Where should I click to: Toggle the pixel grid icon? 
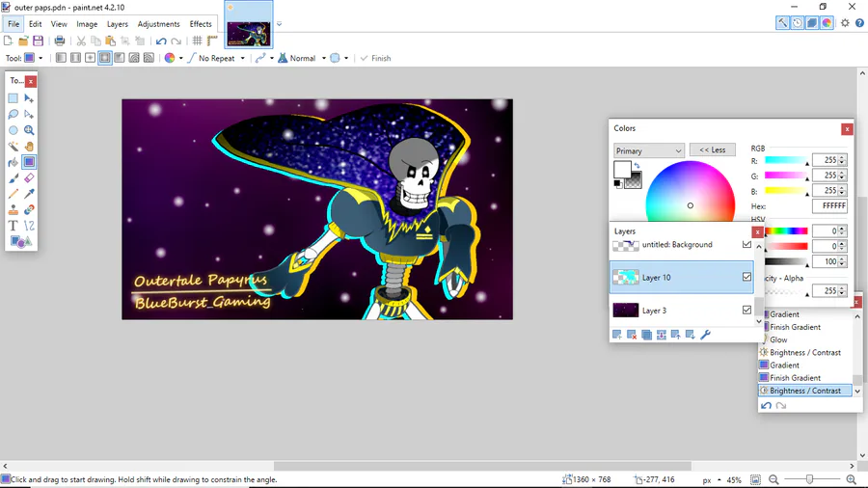tap(197, 41)
